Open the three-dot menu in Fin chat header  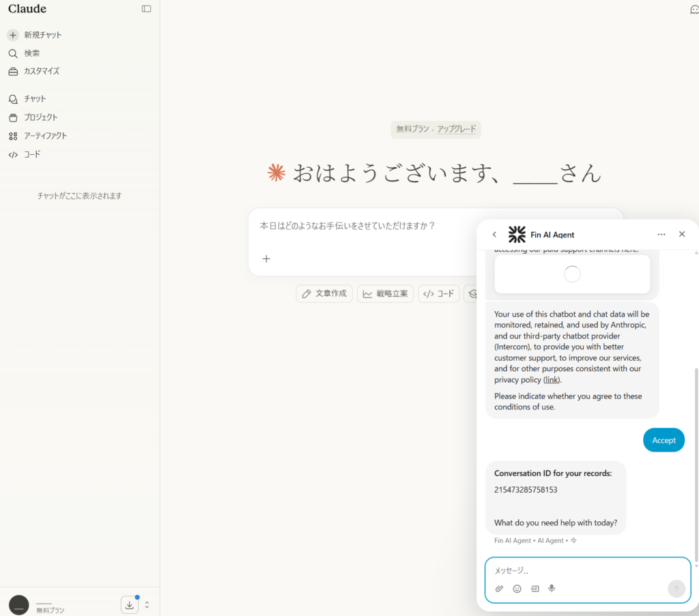(661, 234)
